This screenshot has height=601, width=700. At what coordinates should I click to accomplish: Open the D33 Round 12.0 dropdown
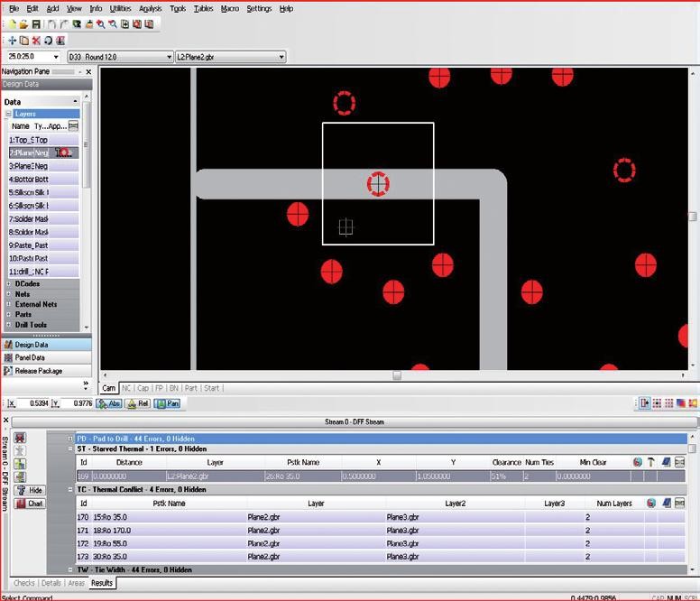point(120,57)
